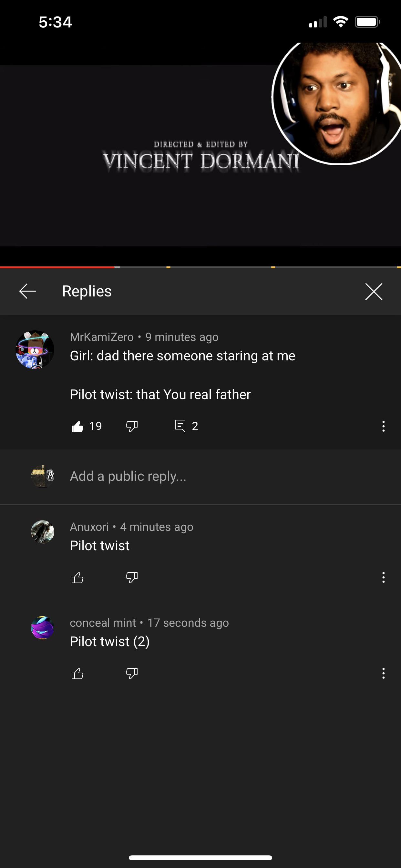Like conceal mint's reply
Image resolution: width=401 pixels, height=868 pixels.
pos(77,674)
